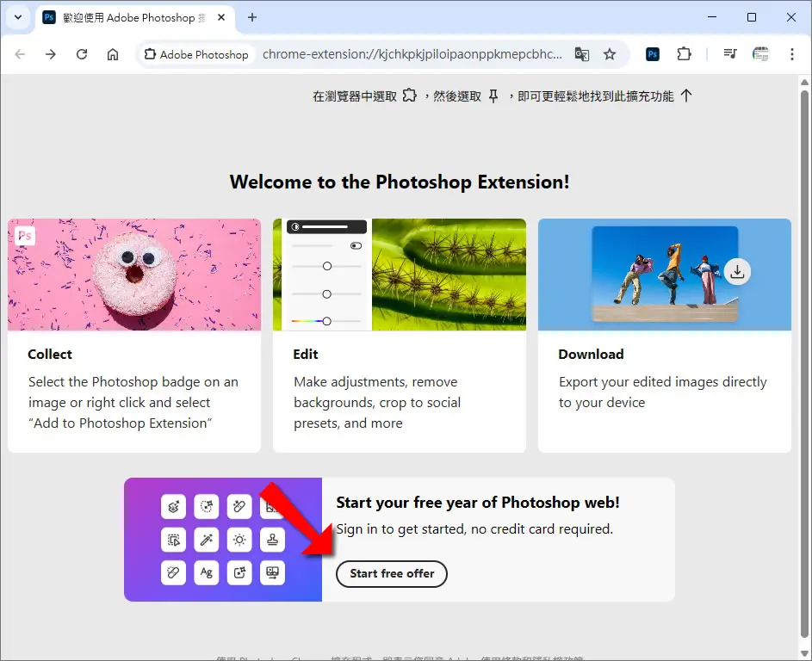Go forward to next page
This screenshot has height=661, width=812.
point(51,54)
